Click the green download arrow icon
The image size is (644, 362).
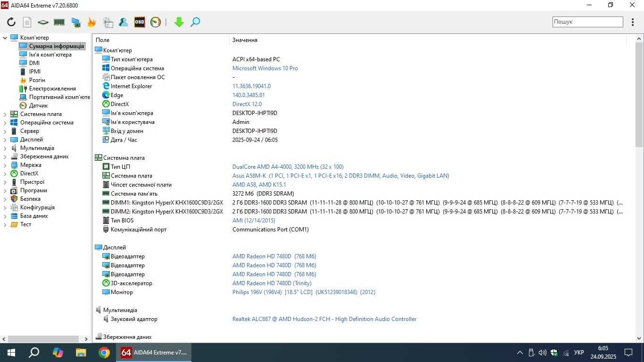tap(179, 22)
